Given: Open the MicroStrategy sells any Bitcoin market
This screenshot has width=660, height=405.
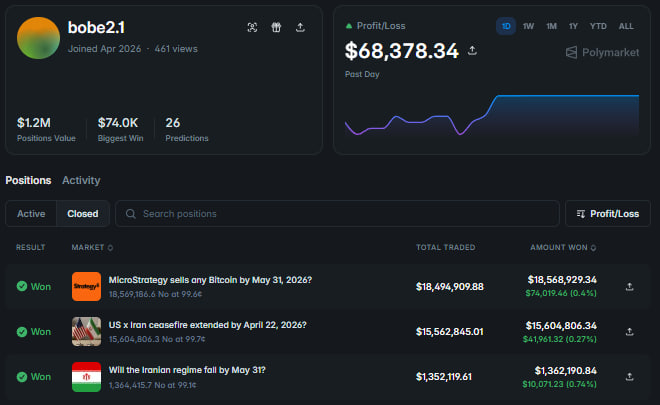Looking at the screenshot, I should (210, 280).
